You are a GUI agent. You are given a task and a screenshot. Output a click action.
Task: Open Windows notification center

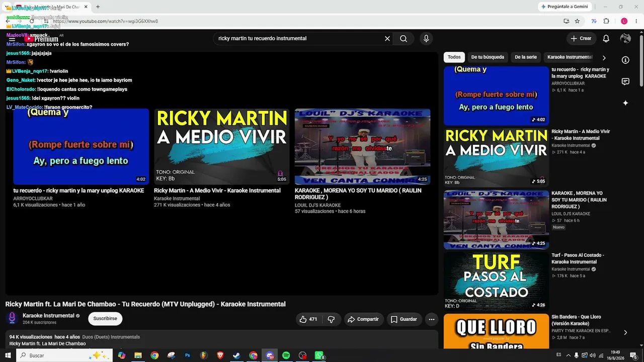[x=633, y=355]
